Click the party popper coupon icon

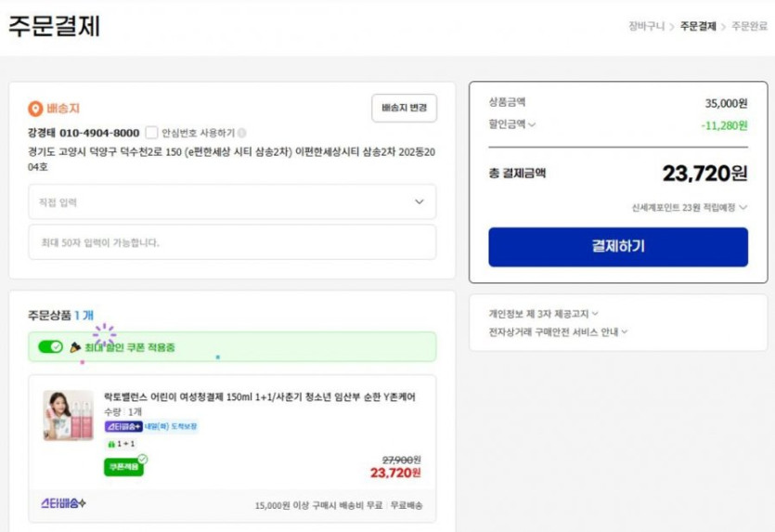click(75, 347)
